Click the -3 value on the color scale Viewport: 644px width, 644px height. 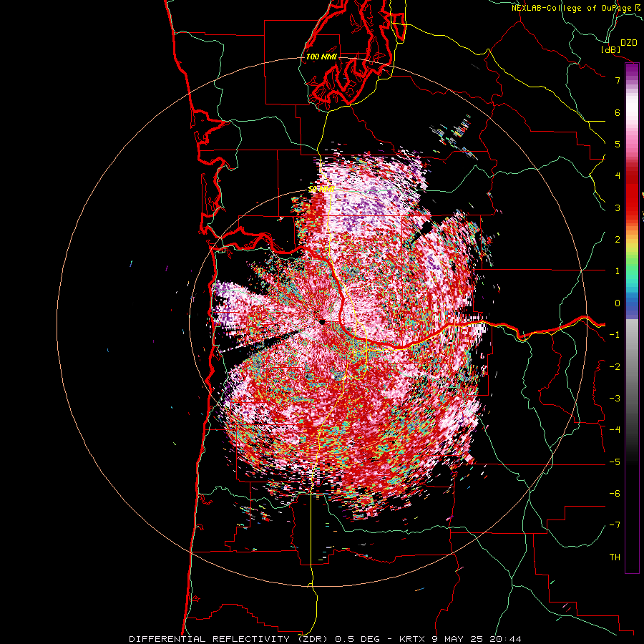pyautogui.click(x=615, y=398)
